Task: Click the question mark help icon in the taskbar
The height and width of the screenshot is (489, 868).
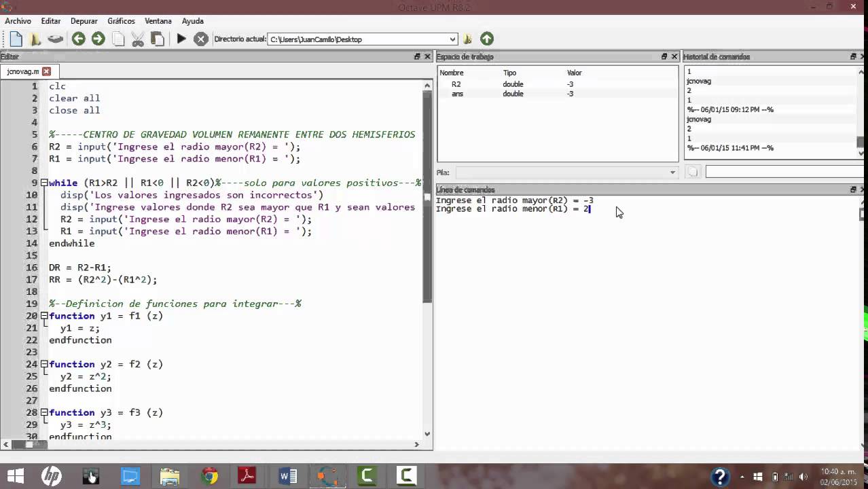Action: [720, 477]
